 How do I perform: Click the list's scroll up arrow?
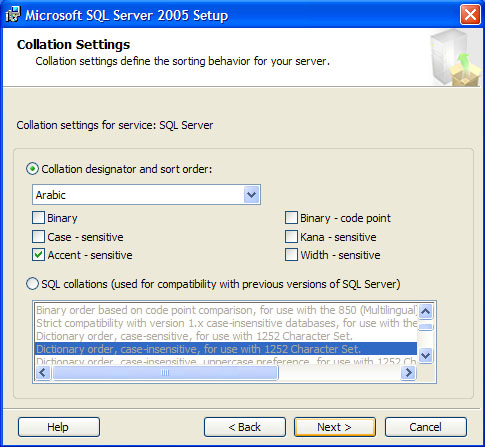[426, 312]
